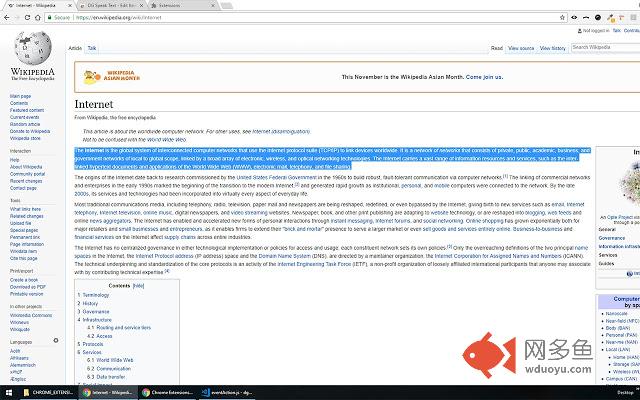Click the Search Wikipedia field
The height and width of the screenshot is (400, 640).
point(605,47)
